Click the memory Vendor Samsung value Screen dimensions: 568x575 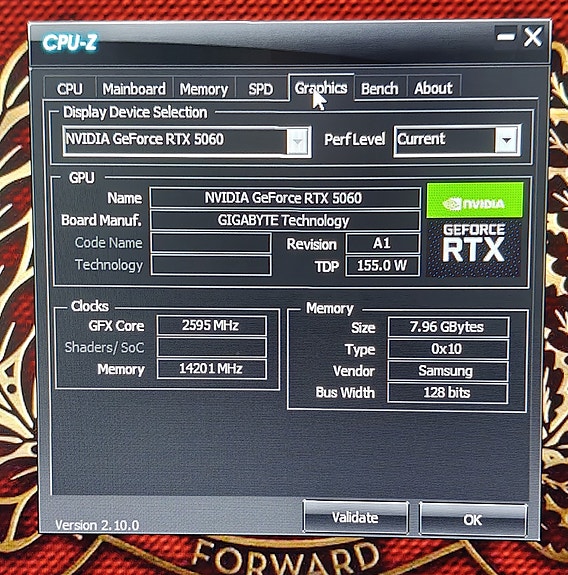(448, 371)
